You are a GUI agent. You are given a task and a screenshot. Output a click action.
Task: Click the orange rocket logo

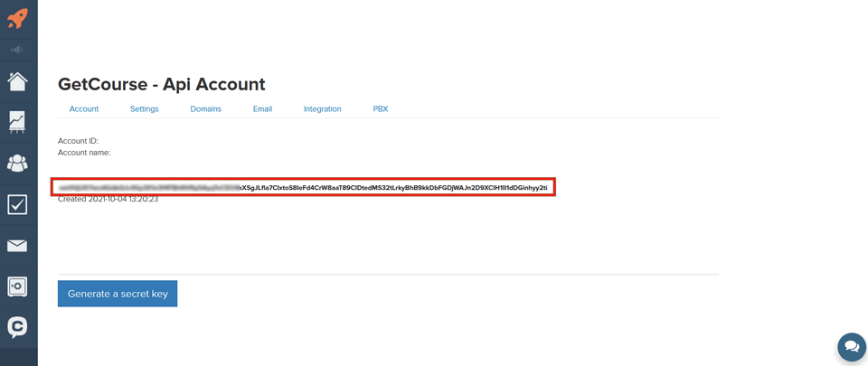(18, 18)
